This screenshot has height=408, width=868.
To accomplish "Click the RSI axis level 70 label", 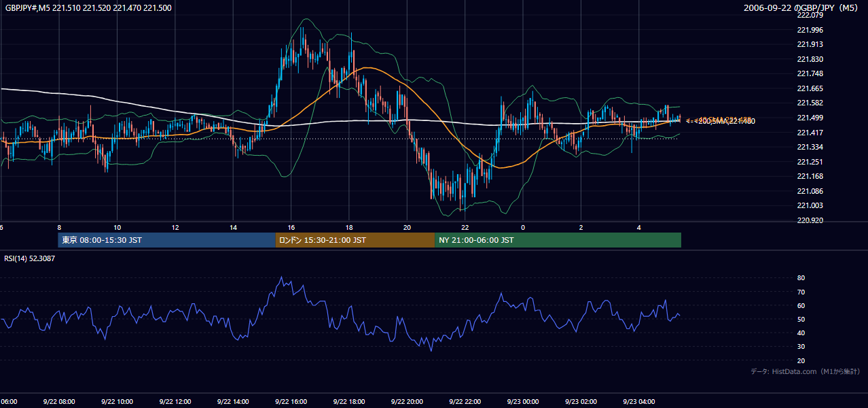I will tap(801, 292).
